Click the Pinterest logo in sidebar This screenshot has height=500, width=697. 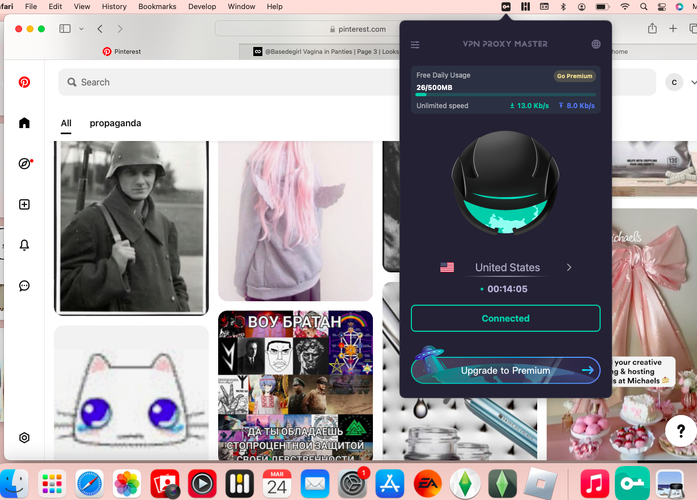click(x=24, y=82)
